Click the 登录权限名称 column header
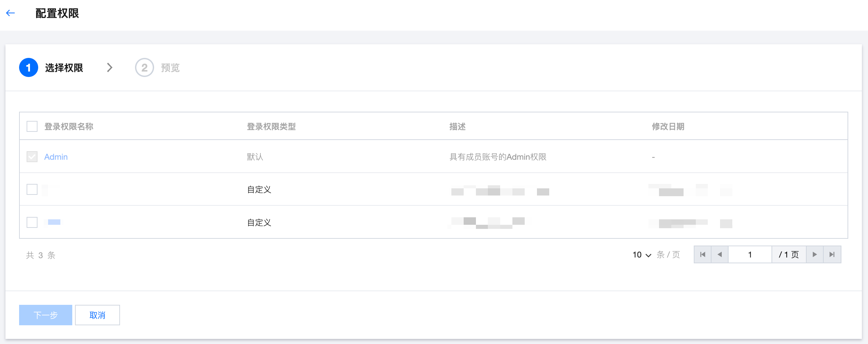868x344 pixels. [x=69, y=127]
